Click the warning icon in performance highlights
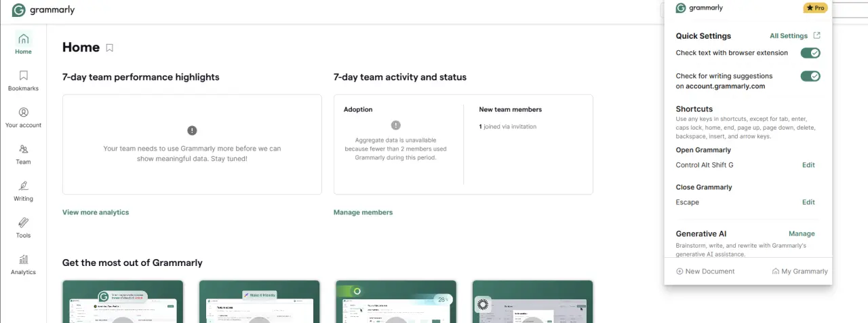Image resolution: width=868 pixels, height=323 pixels. coord(192,130)
